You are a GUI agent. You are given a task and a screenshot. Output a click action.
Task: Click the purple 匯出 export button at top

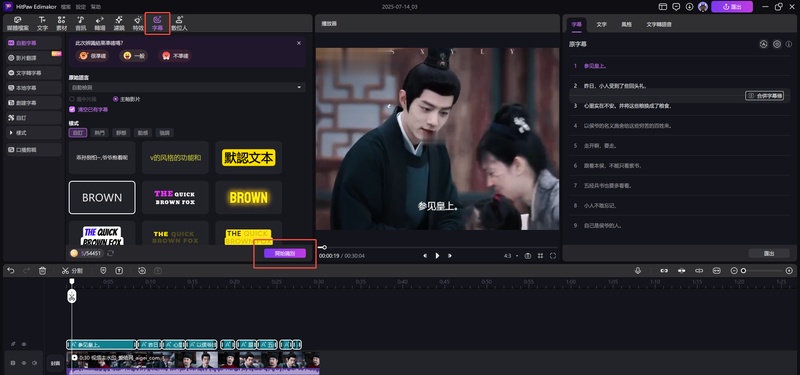[x=732, y=7]
